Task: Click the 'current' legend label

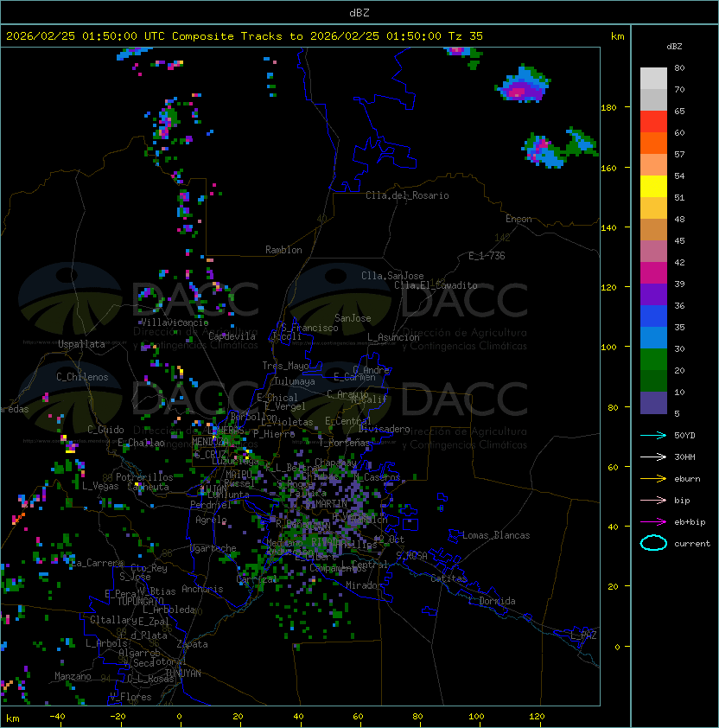Action: [x=692, y=543]
